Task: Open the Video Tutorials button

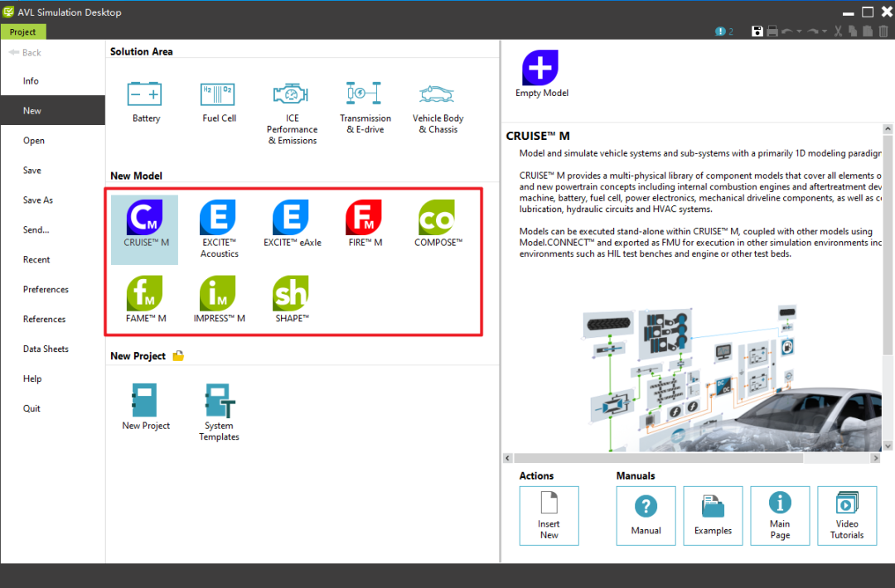Action: pyautogui.click(x=846, y=514)
